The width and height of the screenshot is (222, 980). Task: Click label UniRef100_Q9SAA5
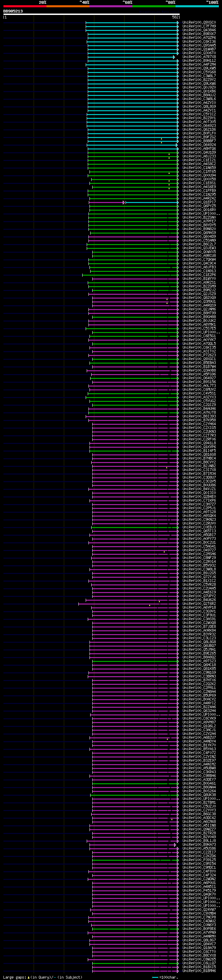[x=199, y=45]
